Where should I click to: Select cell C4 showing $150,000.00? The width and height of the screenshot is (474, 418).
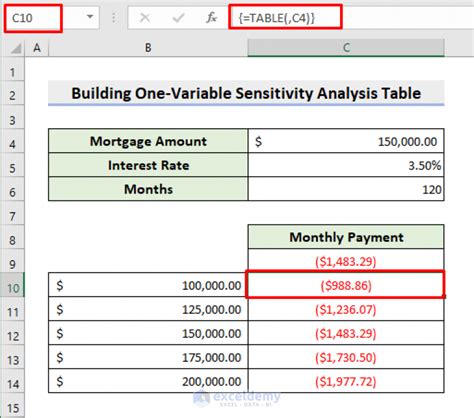pos(346,141)
